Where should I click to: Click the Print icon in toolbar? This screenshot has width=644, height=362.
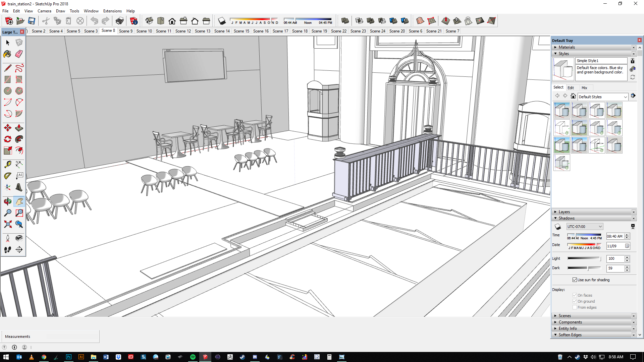(119, 21)
